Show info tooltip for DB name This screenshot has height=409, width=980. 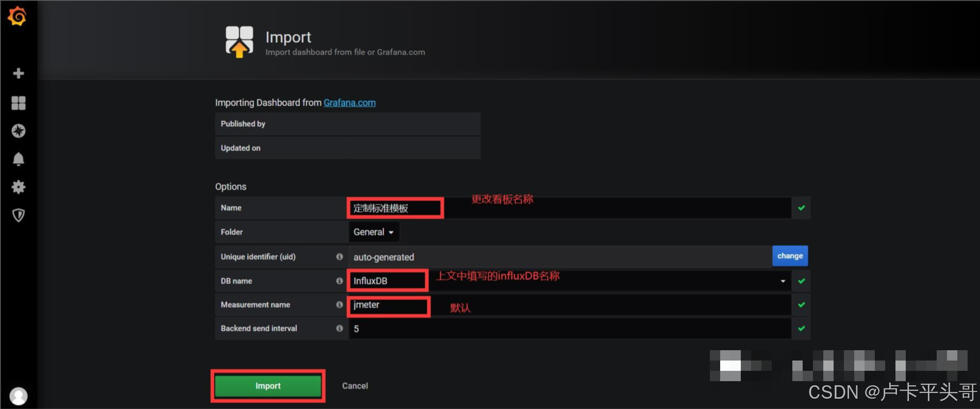[x=339, y=281]
